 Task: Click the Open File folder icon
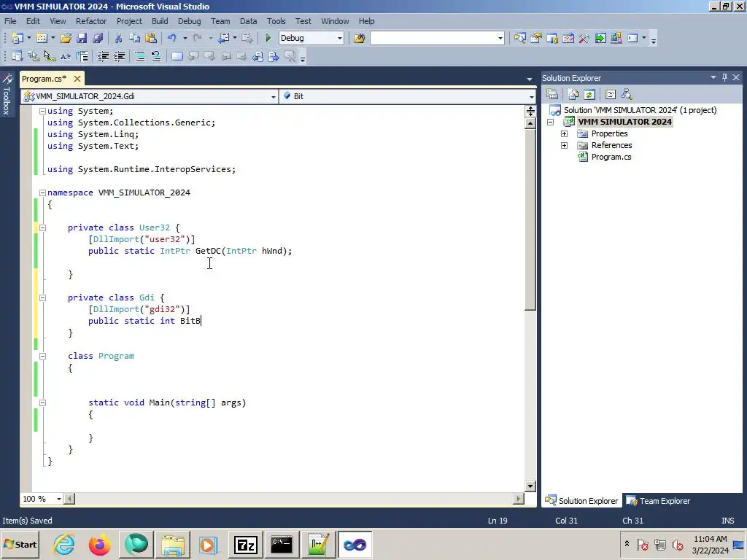[x=66, y=38]
